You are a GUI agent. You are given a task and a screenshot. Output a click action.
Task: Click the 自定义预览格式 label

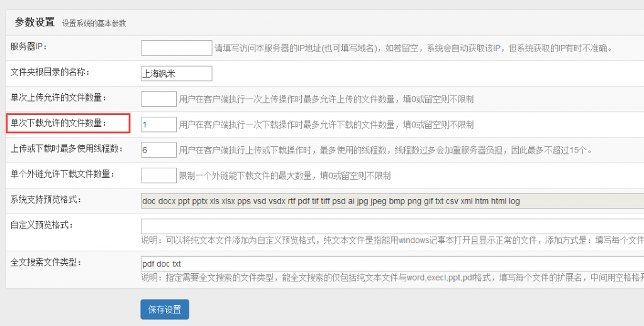point(39,224)
